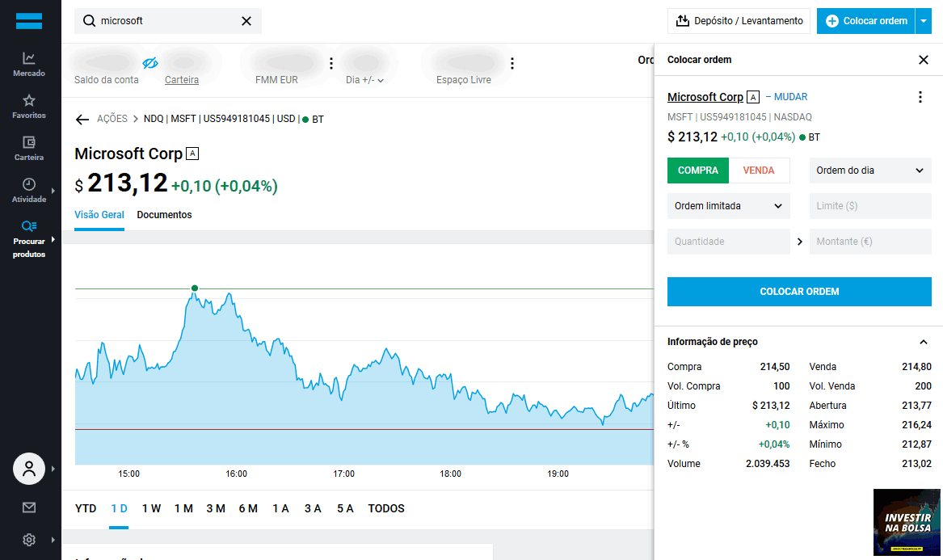Screen dimensions: 943x560
Task: Submit with the COLOCAR ORDEM button
Action: click(x=799, y=292)
